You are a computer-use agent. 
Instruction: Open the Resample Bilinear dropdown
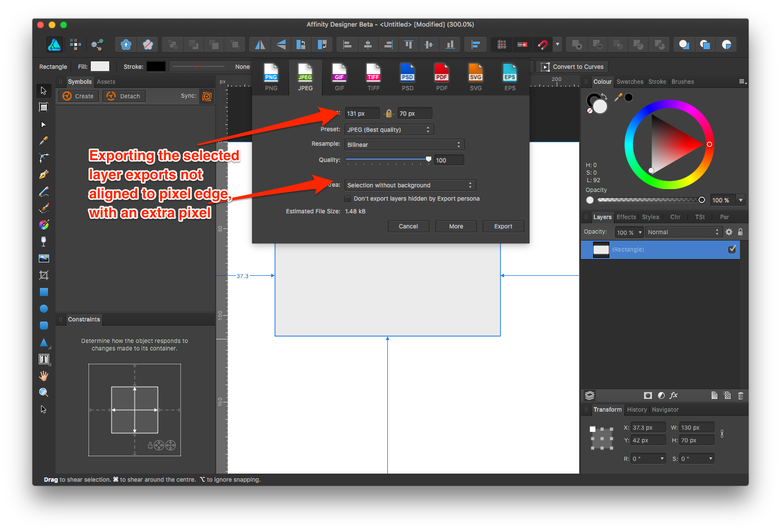(x=405, y=145)
